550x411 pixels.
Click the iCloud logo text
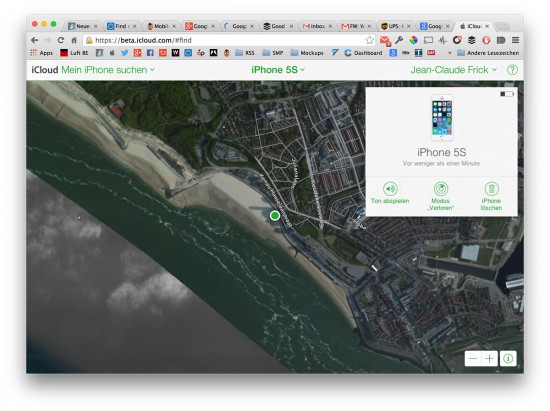click(x=45, y=70)
